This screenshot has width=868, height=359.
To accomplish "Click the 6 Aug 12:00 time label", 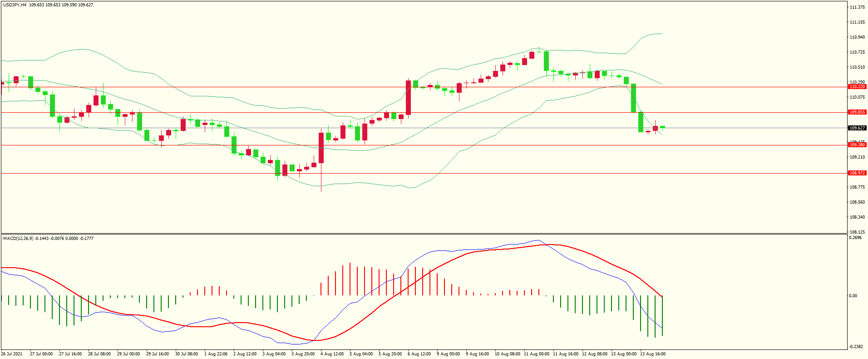I will 419,354.
